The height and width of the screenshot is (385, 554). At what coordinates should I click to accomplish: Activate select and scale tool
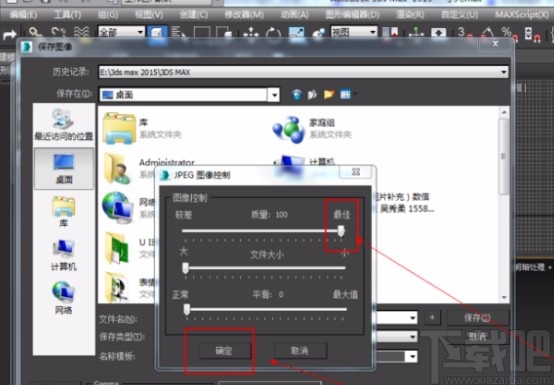[x=296, y=33]
